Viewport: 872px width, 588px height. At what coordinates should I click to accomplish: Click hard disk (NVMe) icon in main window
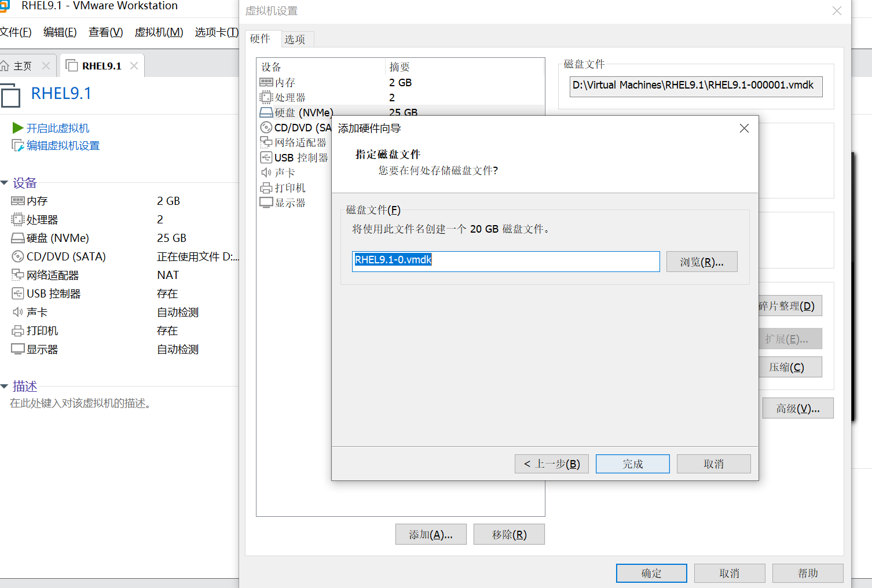tap(18, 238)
